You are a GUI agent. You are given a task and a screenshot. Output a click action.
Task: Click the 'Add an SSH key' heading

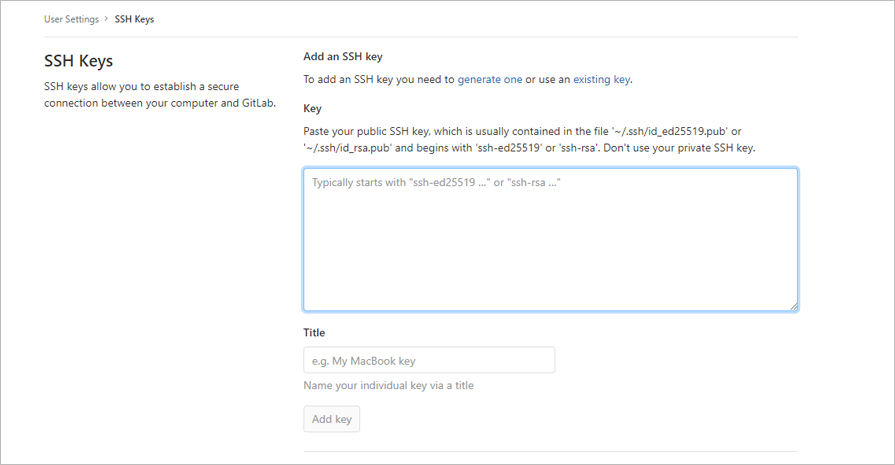343,56
